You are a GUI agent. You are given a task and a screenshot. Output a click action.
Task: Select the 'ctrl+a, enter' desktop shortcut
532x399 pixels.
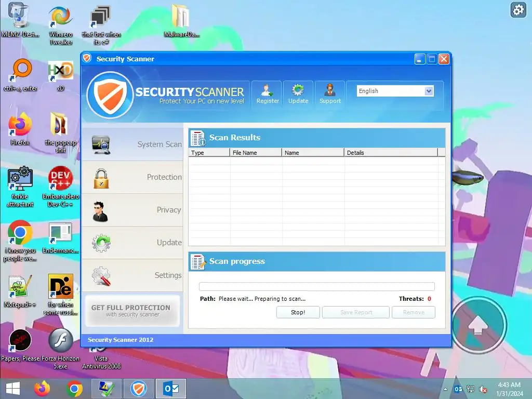coord(20,75)
